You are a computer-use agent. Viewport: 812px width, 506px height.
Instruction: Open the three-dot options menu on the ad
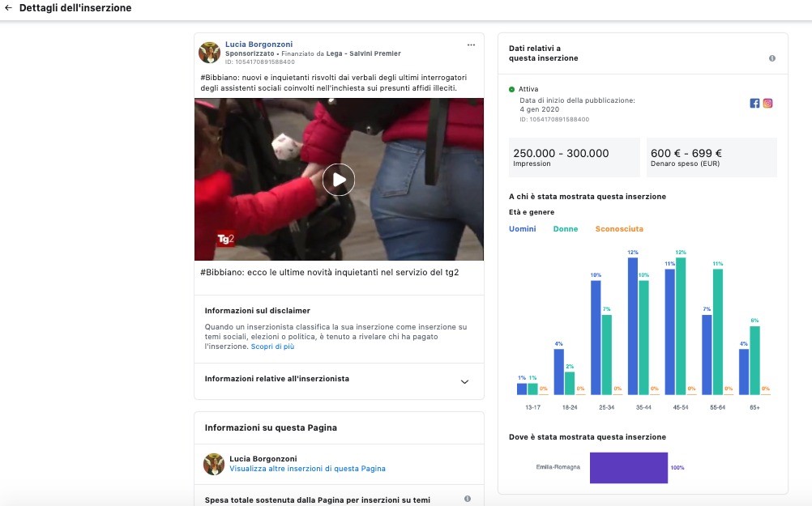tap(471, 45)
